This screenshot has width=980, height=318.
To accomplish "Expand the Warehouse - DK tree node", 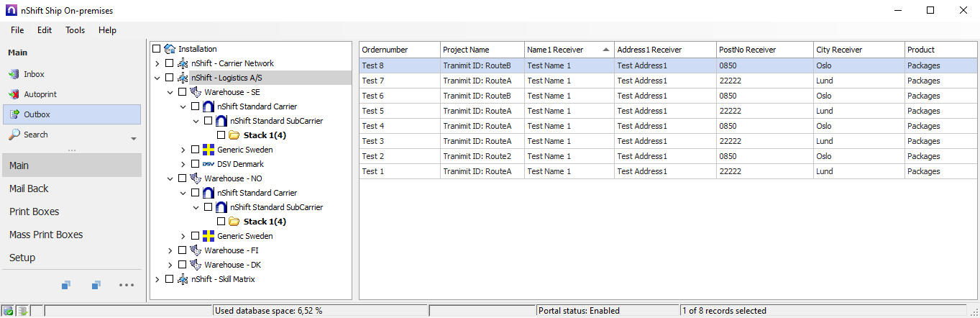I will [x=170, y=265].
